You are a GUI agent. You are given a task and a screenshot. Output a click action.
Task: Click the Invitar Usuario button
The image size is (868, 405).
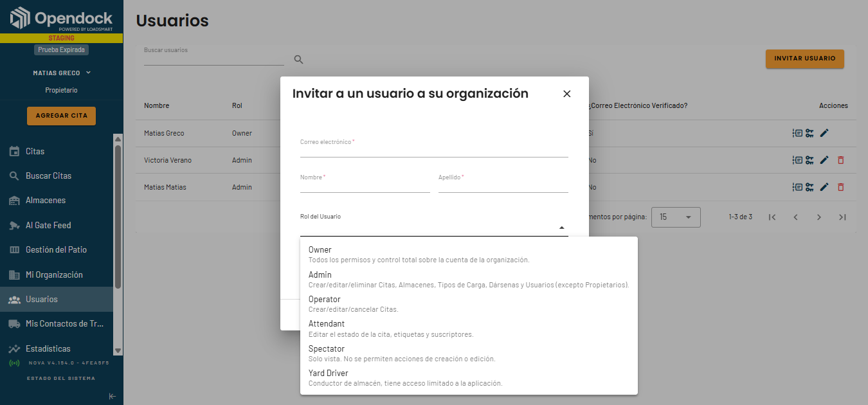[x=805, y=59]
